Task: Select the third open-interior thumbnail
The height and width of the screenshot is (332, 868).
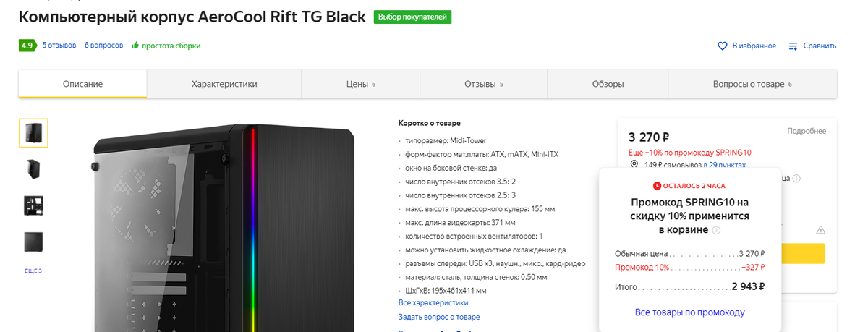Action: (33, 205)
